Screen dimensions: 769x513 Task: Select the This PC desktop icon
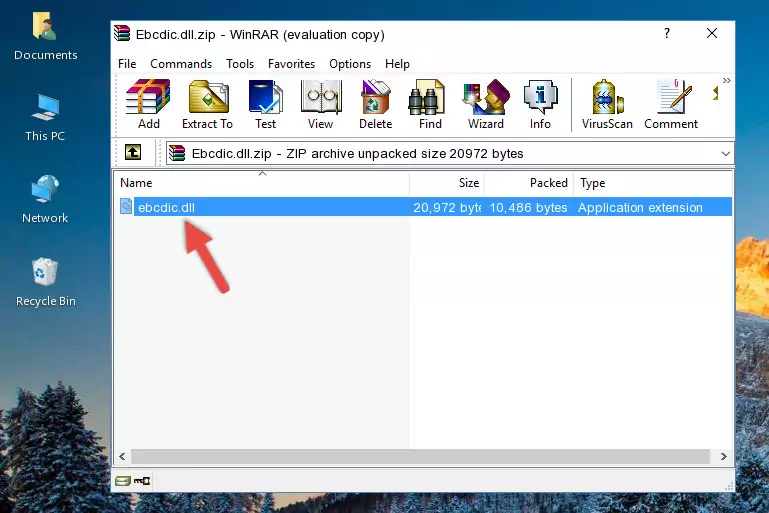coord(45,118)
